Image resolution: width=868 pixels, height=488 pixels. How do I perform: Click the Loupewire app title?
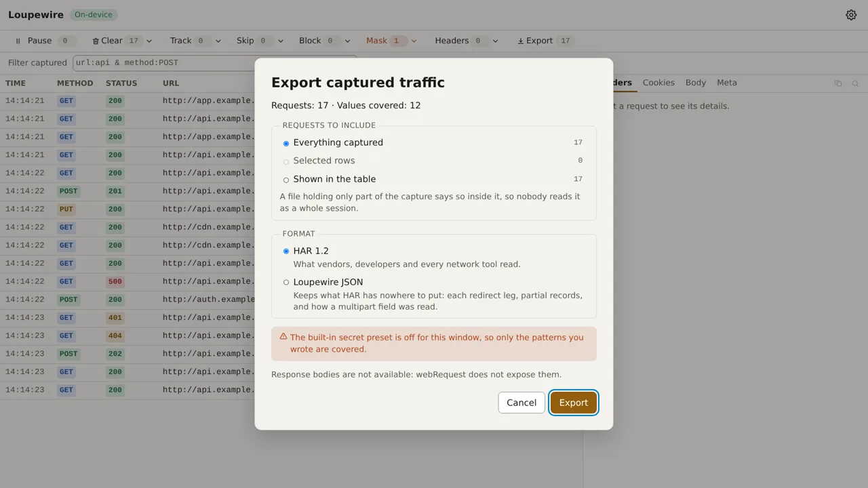click(x=36, y=14)
